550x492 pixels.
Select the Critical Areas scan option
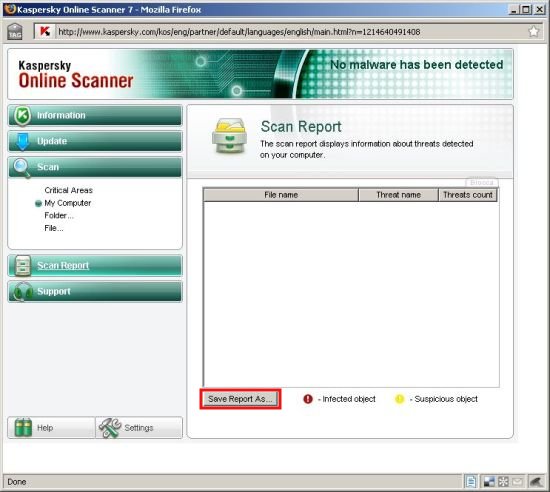click(x=68, y=190)
